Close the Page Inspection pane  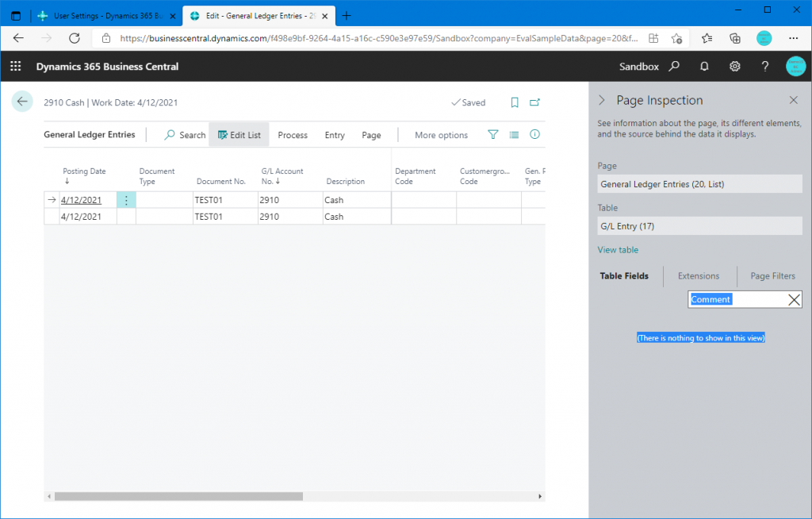793,100
